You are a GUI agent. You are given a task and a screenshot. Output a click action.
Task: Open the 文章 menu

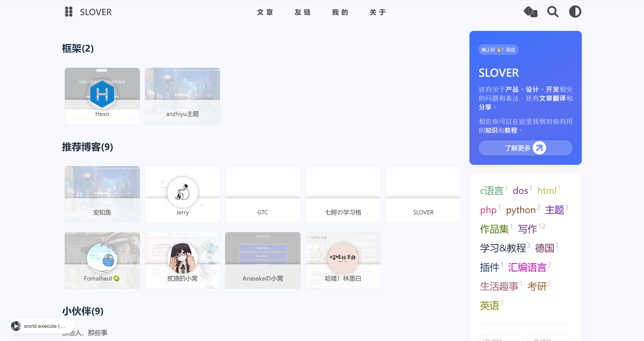(x=265, y=12)
